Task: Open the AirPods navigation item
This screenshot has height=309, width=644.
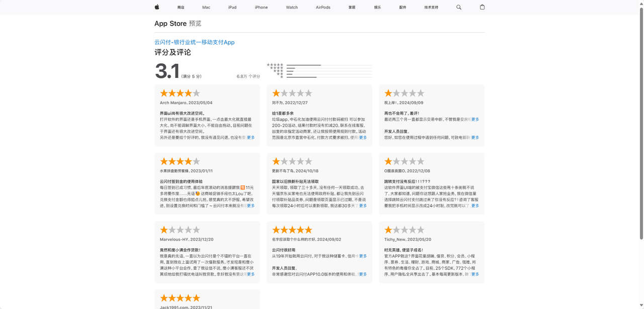Action: (323, 8)
